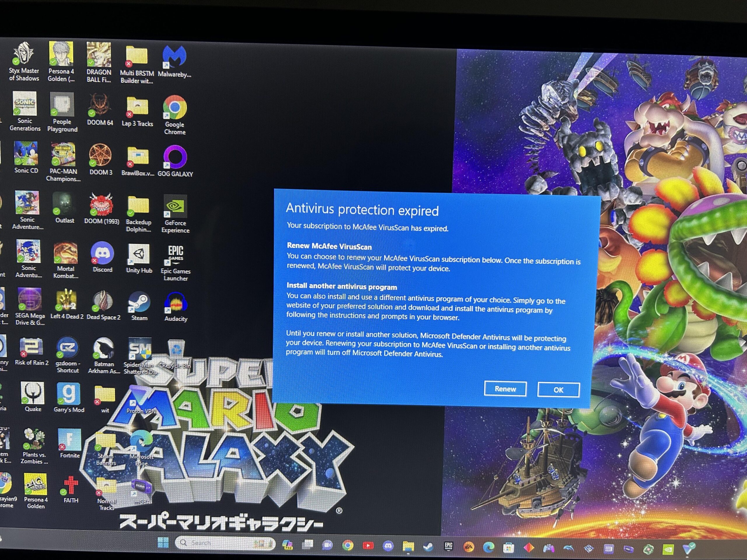Select the SEGA Mega Drive desktop icon
The image size is (747, 560).
pyautogui.click(x=30, y=307)
